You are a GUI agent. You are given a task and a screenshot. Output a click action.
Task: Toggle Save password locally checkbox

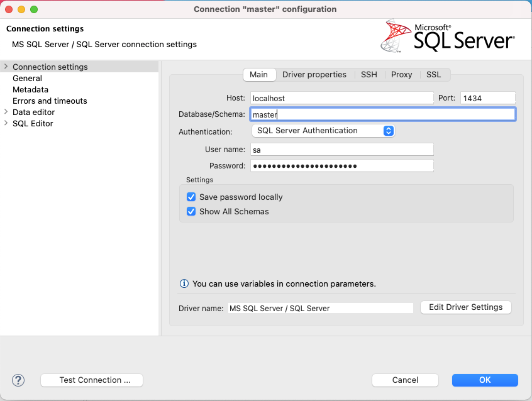coord(192,197)
